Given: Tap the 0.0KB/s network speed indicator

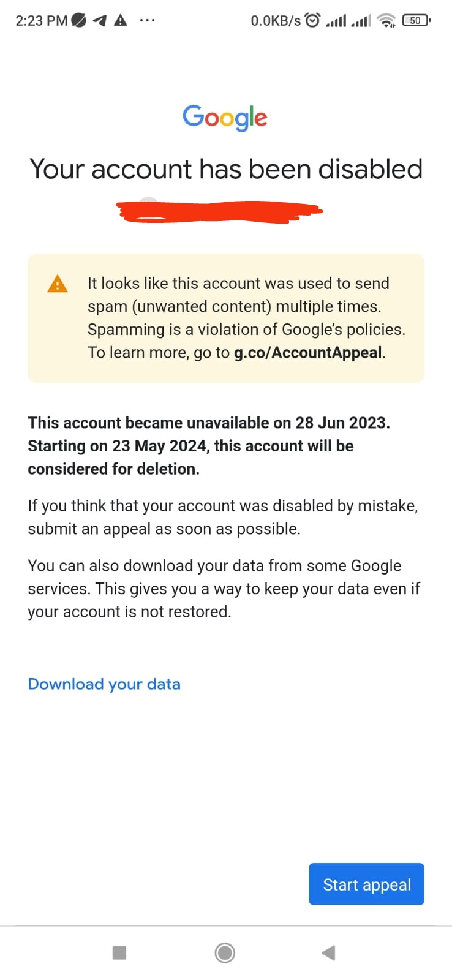Looking at the screenshot, I should (x=276, y=21).
